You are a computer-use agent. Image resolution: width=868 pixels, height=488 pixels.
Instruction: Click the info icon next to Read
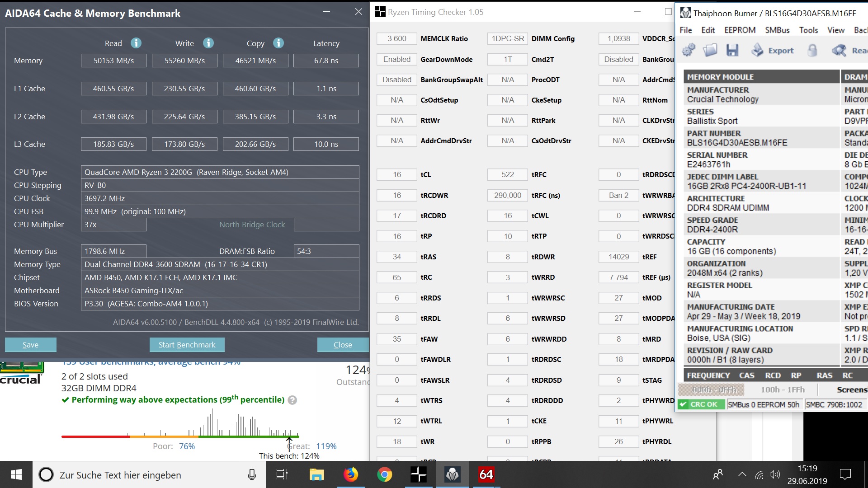point(136,43)
